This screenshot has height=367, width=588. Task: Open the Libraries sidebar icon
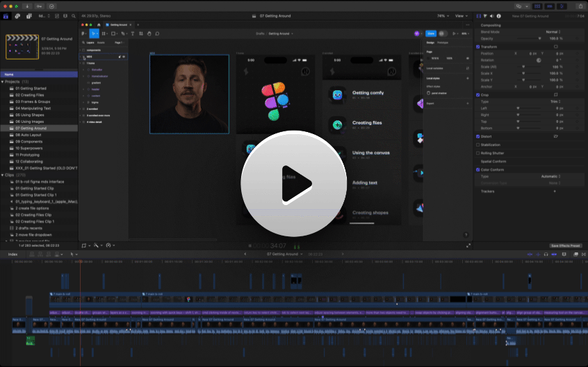[5, 15]
